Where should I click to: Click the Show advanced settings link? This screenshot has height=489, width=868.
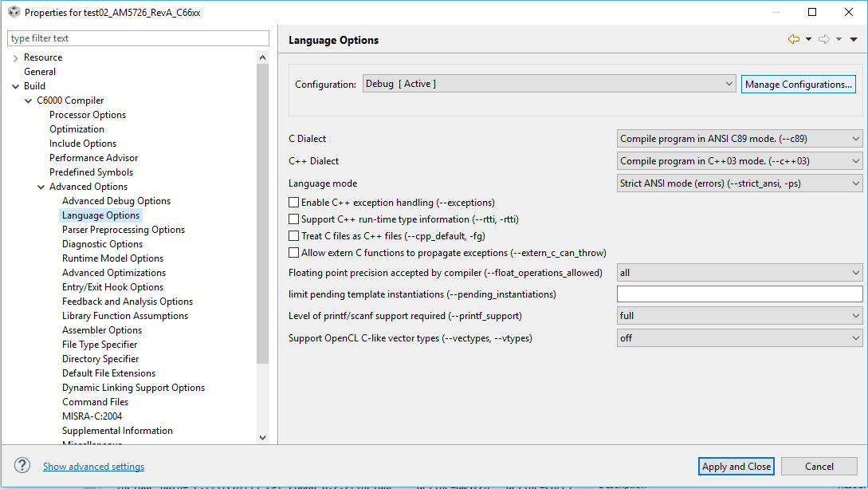93,467
